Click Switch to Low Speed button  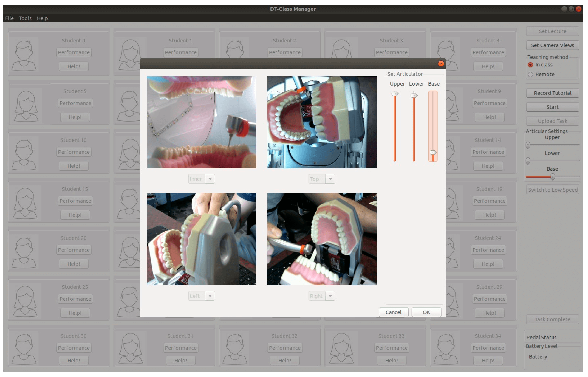point(553,190)
